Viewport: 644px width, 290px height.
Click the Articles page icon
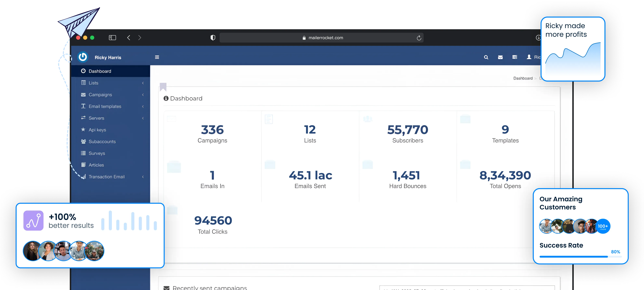click(83, 165)
